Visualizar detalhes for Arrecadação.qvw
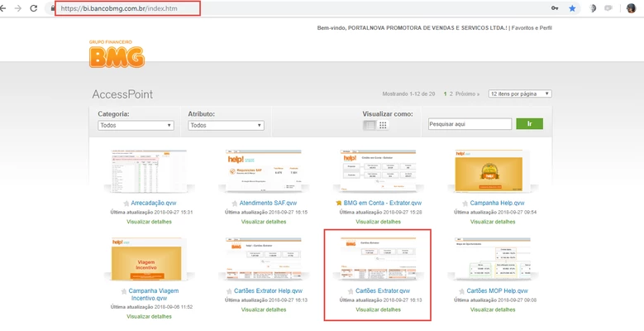 coord(149,222)
